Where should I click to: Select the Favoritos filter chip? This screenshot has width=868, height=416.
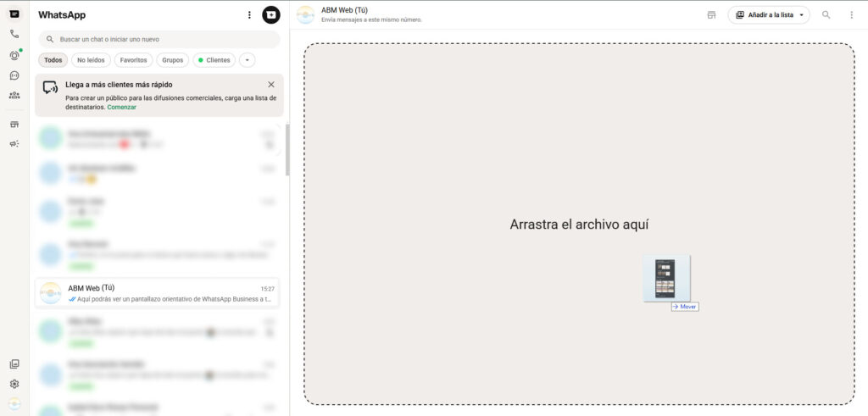click(x=133, y=60)
